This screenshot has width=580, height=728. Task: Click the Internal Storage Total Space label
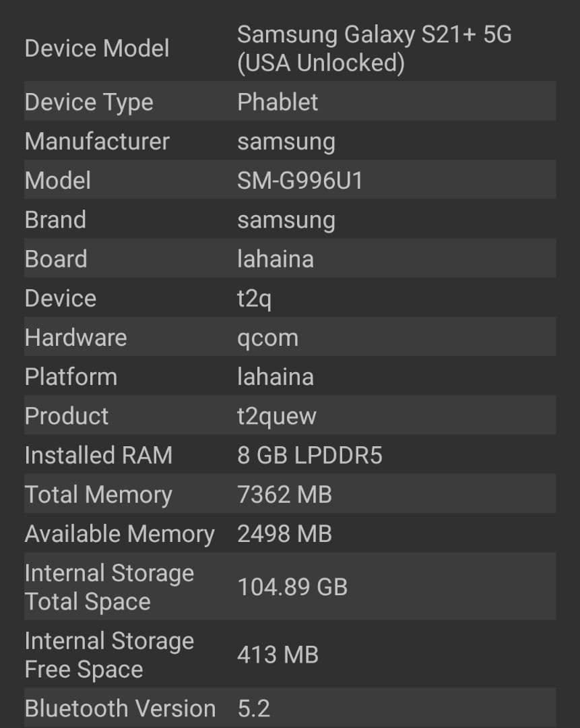pyautogui.click(x=109, y=586)
